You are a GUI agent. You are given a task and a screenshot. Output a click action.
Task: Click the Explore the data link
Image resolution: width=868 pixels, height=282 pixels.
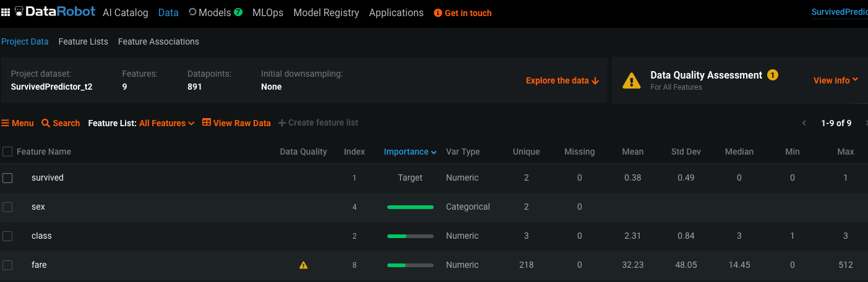pos(562,80)
